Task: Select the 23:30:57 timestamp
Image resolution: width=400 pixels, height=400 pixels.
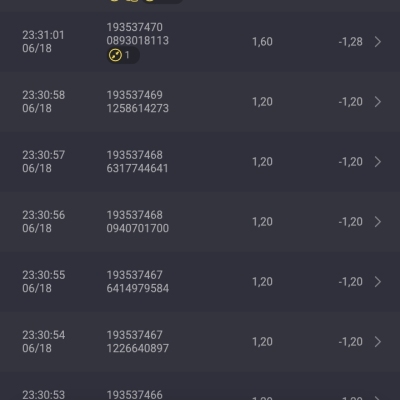Action: (x=44, y=155)
